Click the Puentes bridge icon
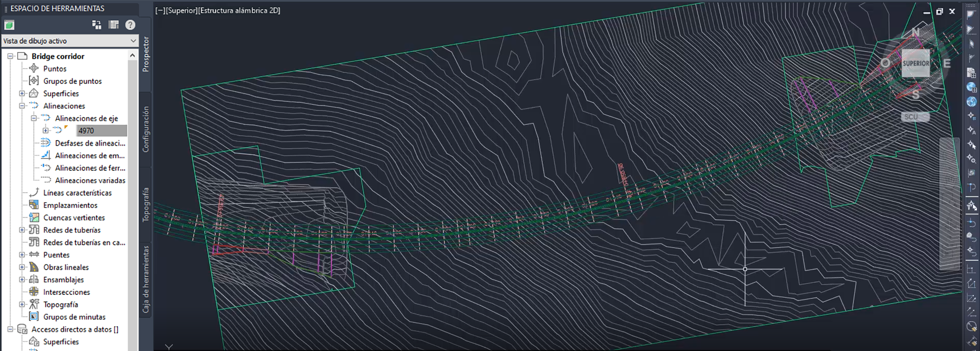This screenshot has width=980, height=351. 34,254
